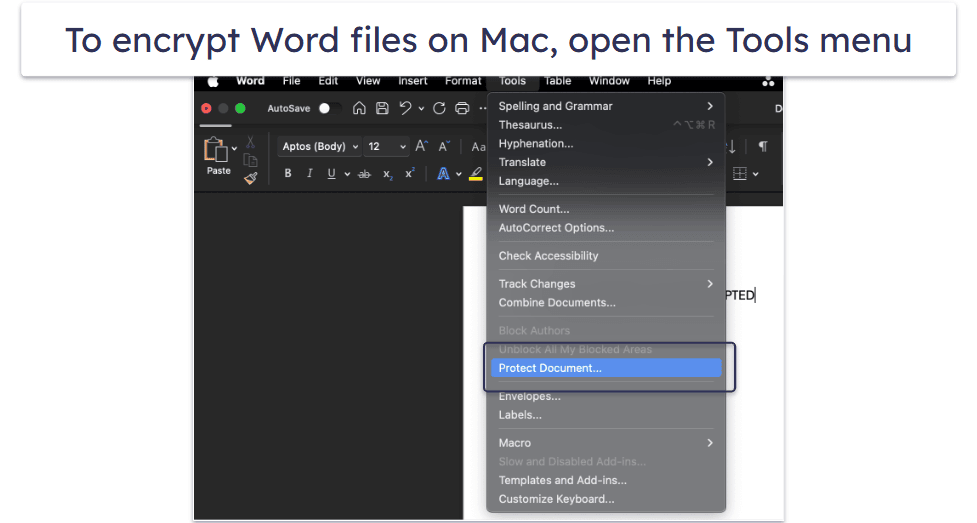This screenshot has height=523, width=977.
Task: Apply strikethrough formatting
Action: [364, 174]
